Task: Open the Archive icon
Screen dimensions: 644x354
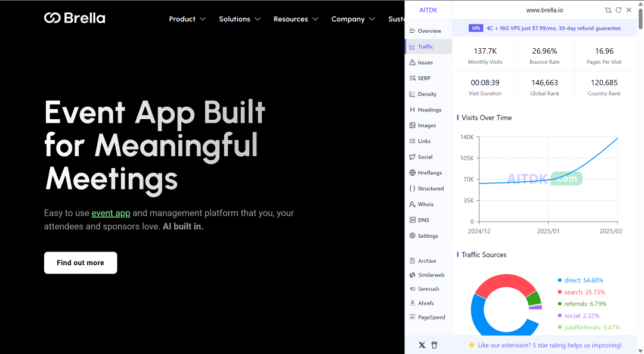Action: coord(413,261)
